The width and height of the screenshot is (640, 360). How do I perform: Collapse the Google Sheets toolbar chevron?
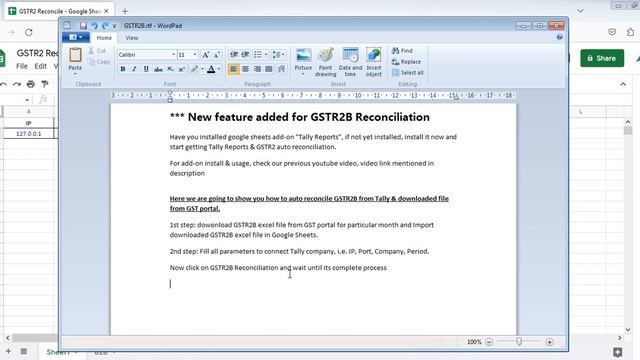623,84
